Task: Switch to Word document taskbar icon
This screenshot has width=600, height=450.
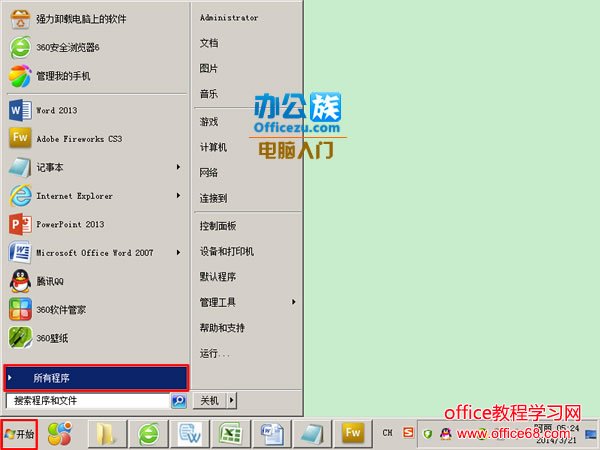Action: 271,434
